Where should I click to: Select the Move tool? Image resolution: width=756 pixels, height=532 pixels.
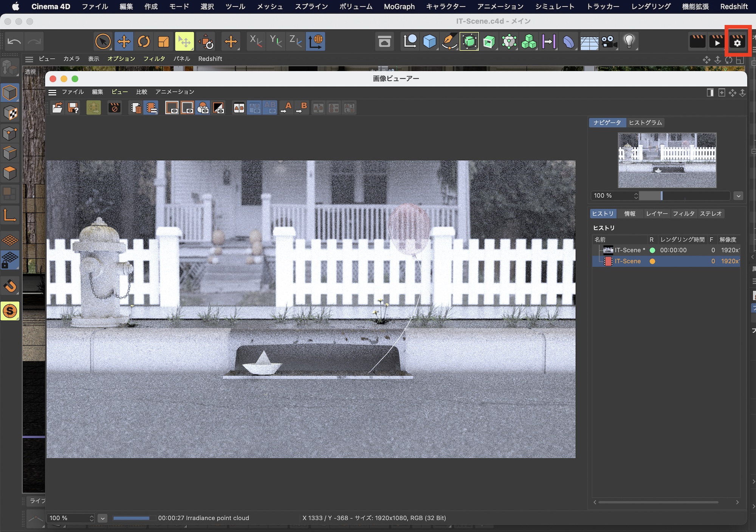point(124,41)
